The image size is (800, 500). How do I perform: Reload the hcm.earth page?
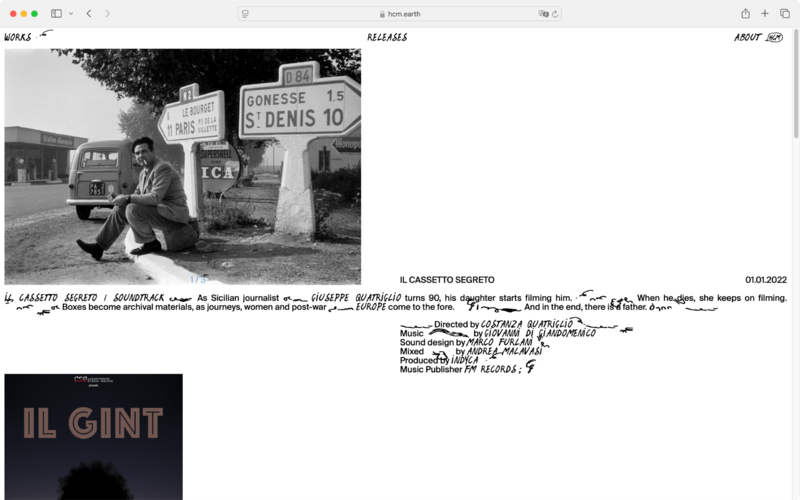(555, 14)
